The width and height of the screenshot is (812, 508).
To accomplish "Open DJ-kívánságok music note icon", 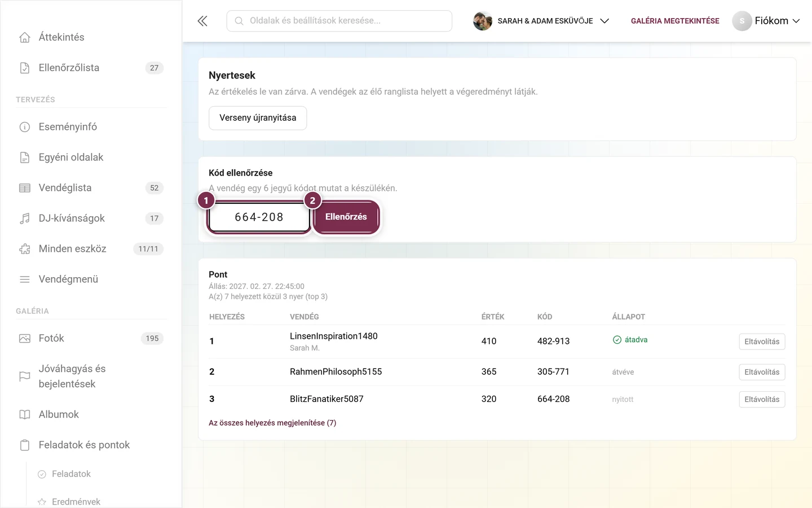I will pyautogui.click(x=25, y=218).
